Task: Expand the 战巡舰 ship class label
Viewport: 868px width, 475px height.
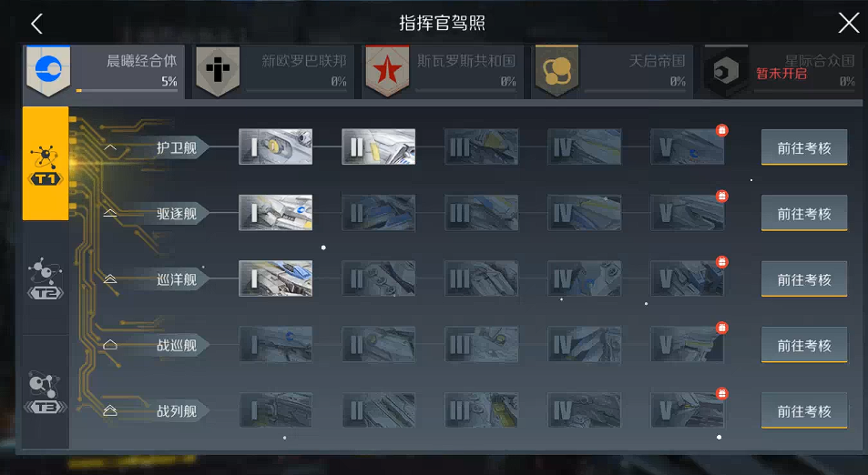Action: [156, 345]
